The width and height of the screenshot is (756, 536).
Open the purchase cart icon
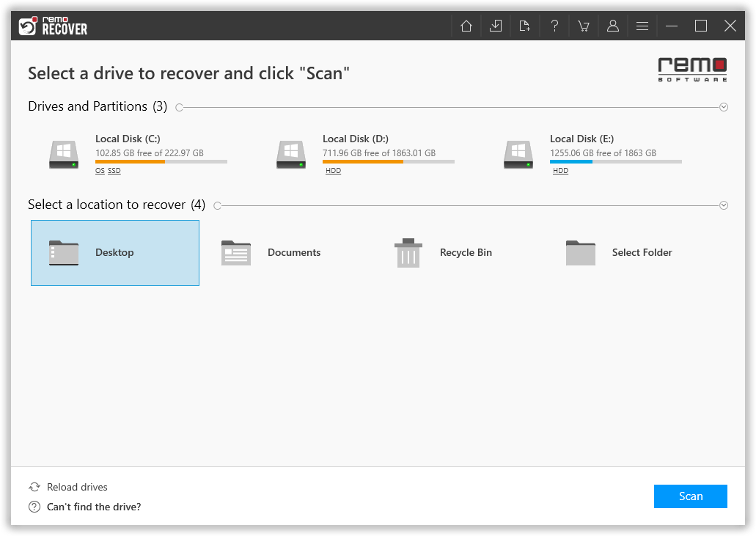[x=584, y=25]
